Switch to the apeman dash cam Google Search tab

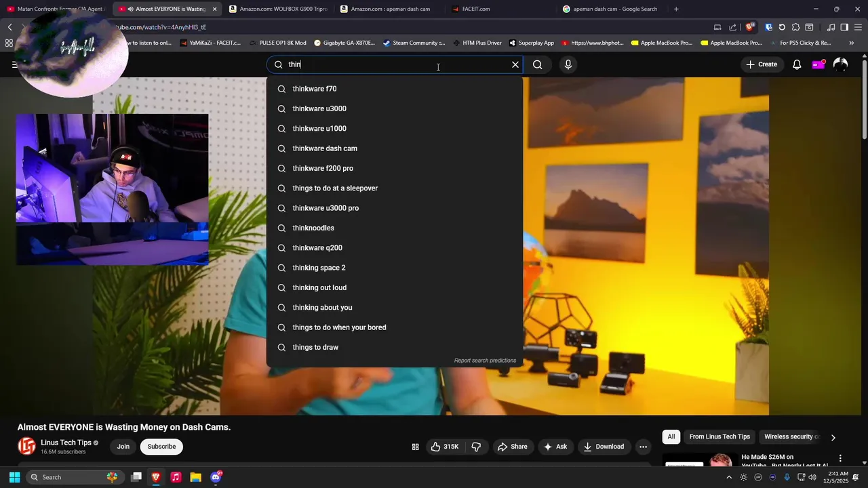(x=614, y=9)
